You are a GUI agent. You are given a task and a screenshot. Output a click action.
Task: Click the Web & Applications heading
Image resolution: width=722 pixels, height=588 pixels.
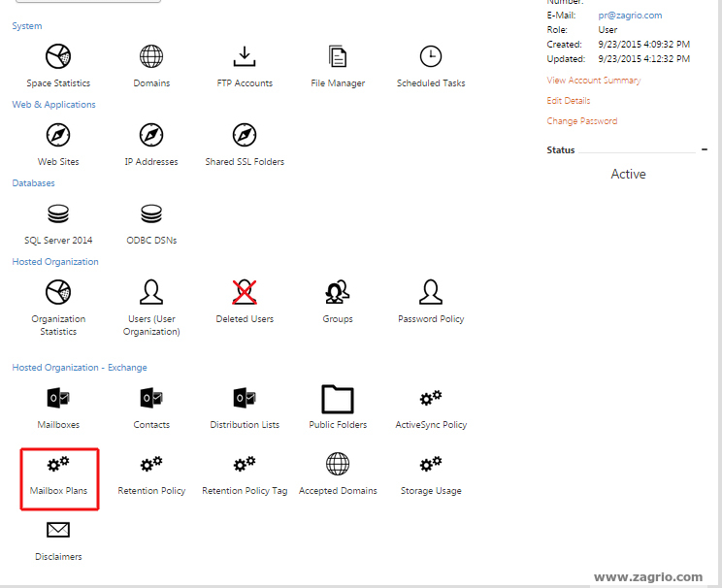(x=53, y=105)
